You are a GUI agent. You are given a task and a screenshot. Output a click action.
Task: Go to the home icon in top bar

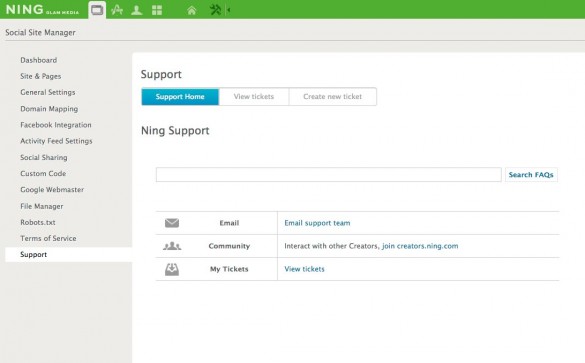click(x=191, y=10)
